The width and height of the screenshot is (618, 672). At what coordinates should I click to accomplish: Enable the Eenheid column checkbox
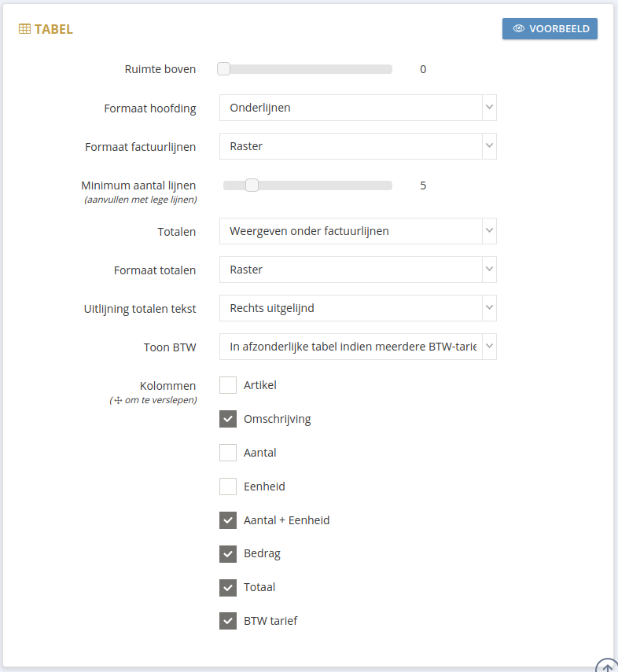[227, 487]
